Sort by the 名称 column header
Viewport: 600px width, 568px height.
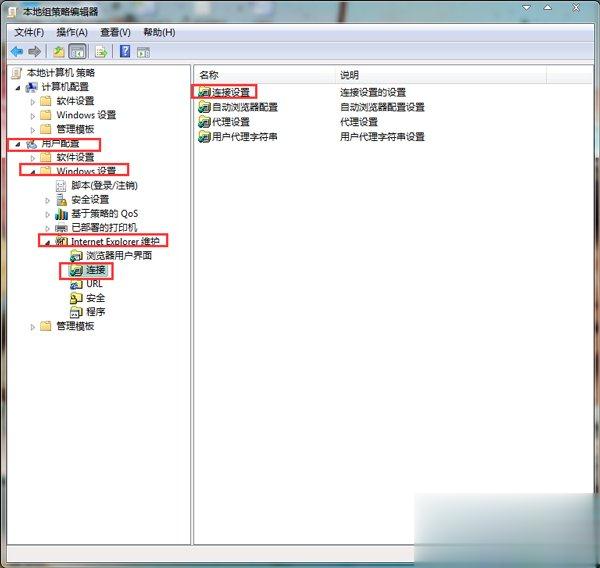[264, 75]
